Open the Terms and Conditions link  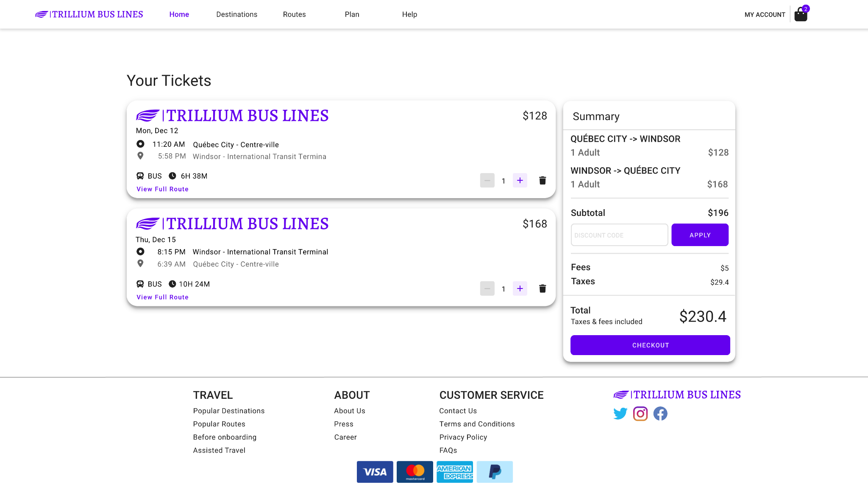click(477, 424)
